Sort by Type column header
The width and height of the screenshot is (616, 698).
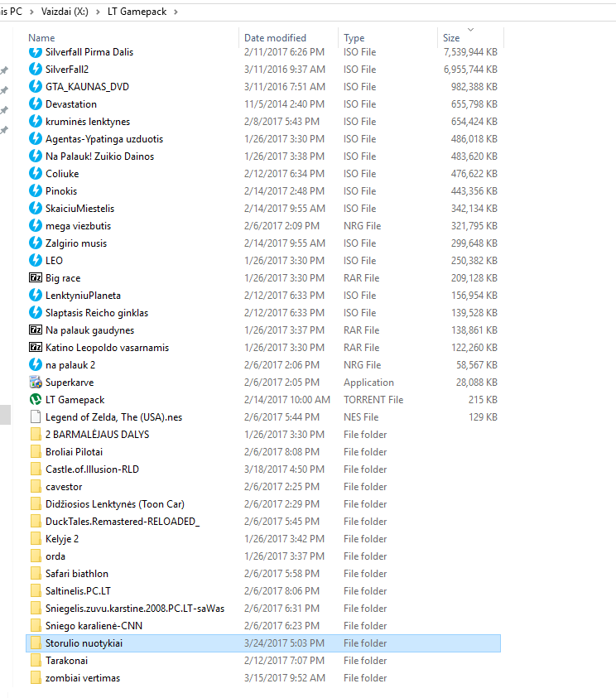coord(354,38)
